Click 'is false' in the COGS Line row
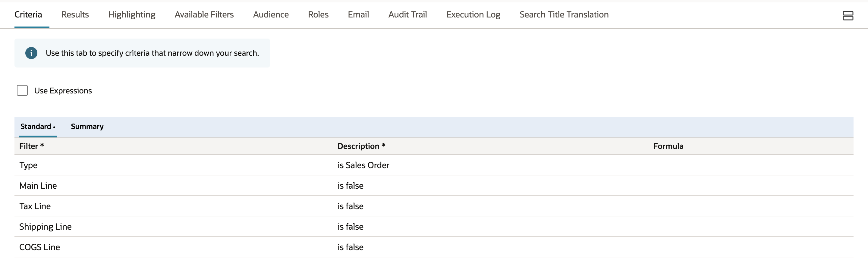Screen dimensions: 868x264 coord(351,247)
